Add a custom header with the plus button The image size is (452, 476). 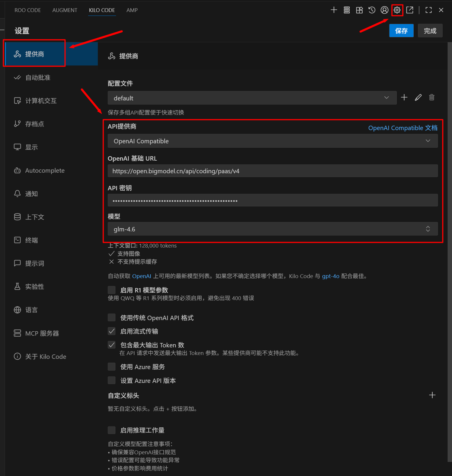[432, 395]
